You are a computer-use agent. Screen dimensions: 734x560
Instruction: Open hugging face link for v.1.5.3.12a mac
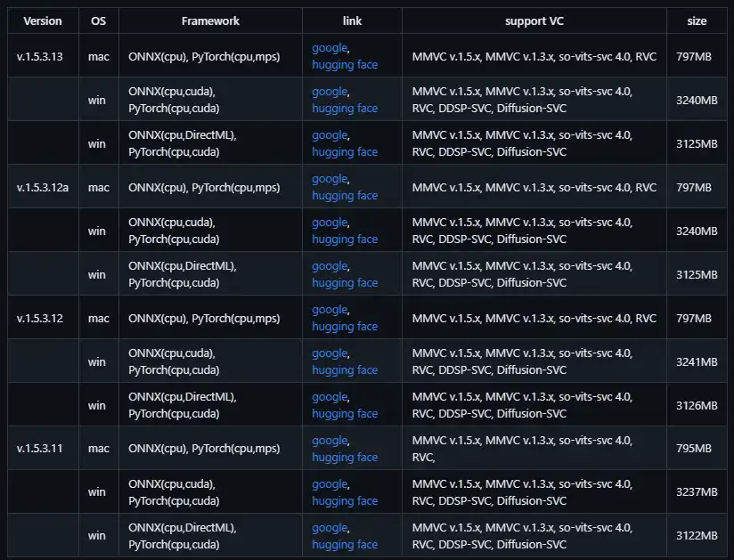(345, 196)
